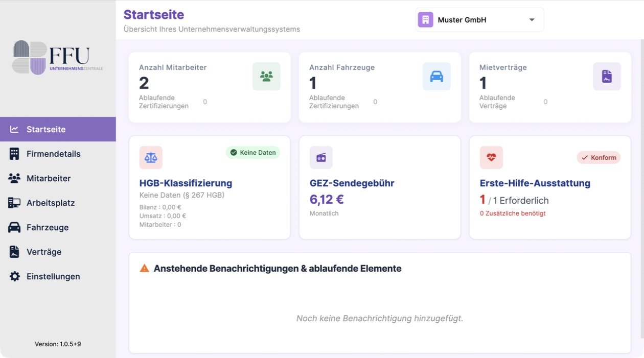The width and height of the screenshot is (644, 358).
Task: Click the Konform status badge
Action: [599, 157]
